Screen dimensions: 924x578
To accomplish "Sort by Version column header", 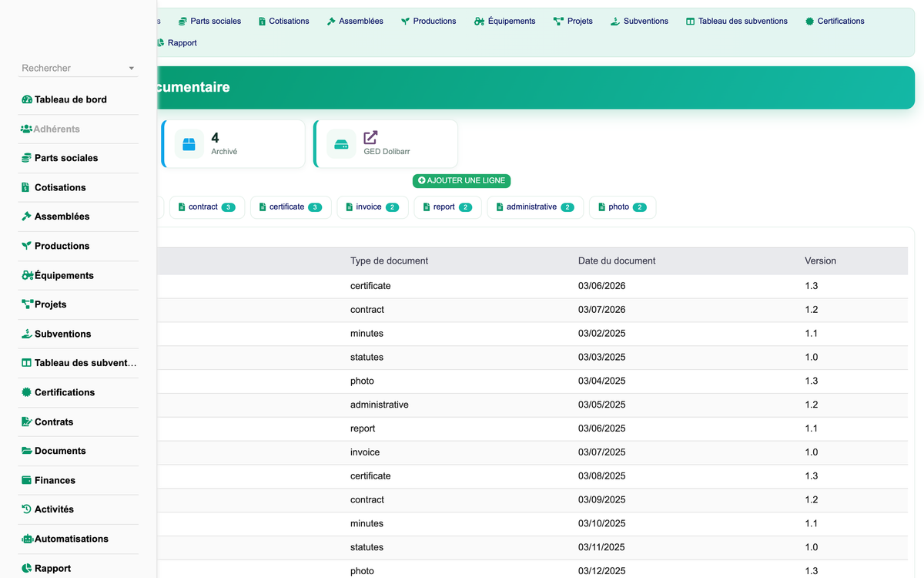I will (x=820, y=260).
